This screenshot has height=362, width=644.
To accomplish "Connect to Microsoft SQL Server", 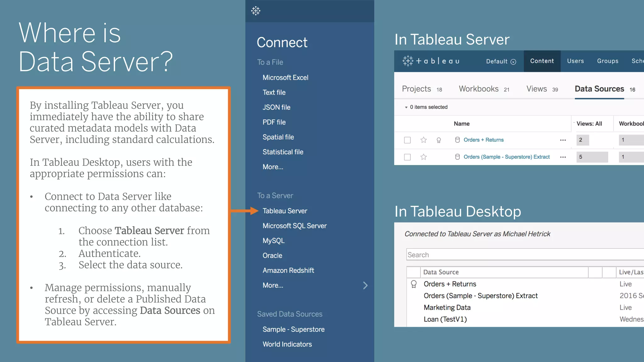I will [294, 226].
